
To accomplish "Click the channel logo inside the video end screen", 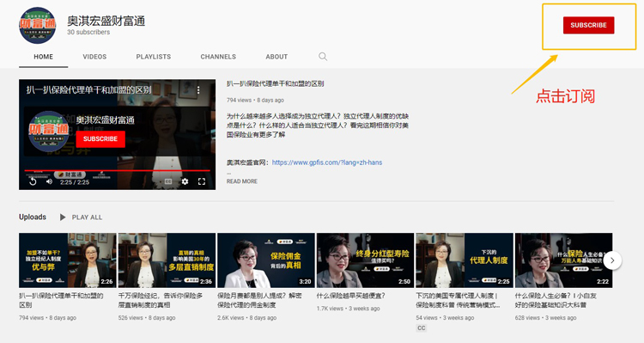I will (48, 132).
